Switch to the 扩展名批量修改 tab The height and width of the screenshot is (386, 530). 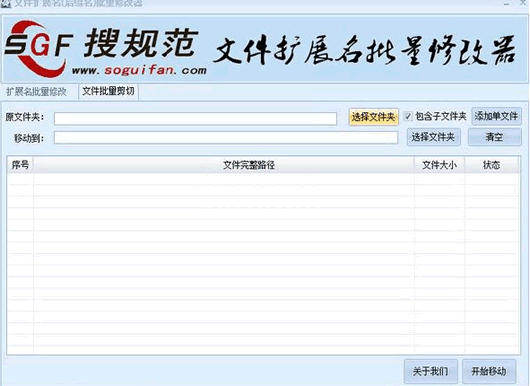[x=37, y=92]
